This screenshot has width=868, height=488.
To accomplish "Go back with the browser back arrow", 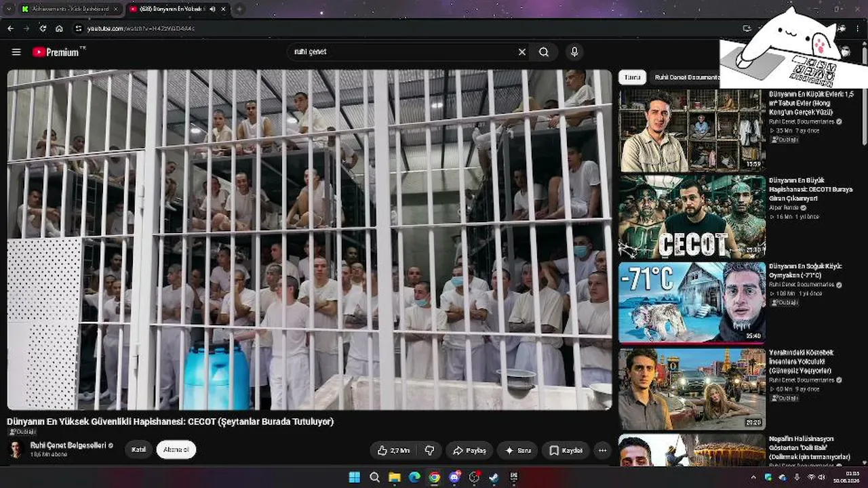I will pyautogui.click(x=10, y=28).
